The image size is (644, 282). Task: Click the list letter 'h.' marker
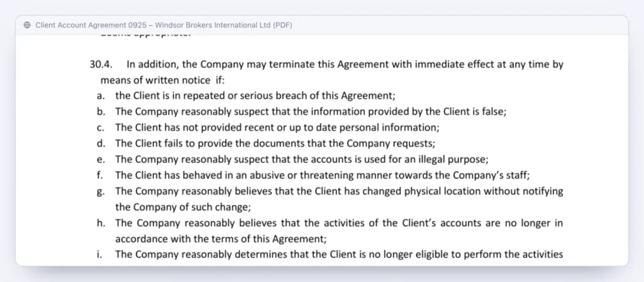[101, 223]
